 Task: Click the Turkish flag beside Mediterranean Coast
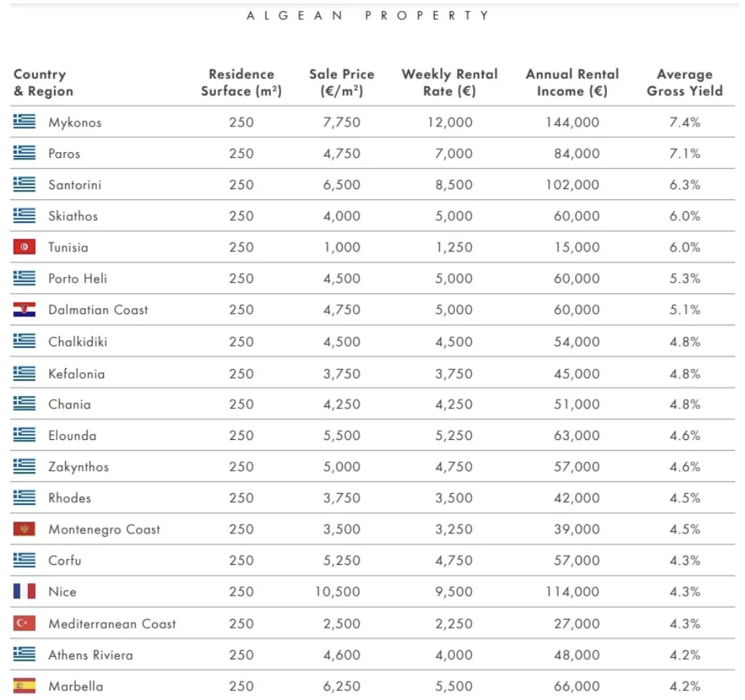pos(24,623)
